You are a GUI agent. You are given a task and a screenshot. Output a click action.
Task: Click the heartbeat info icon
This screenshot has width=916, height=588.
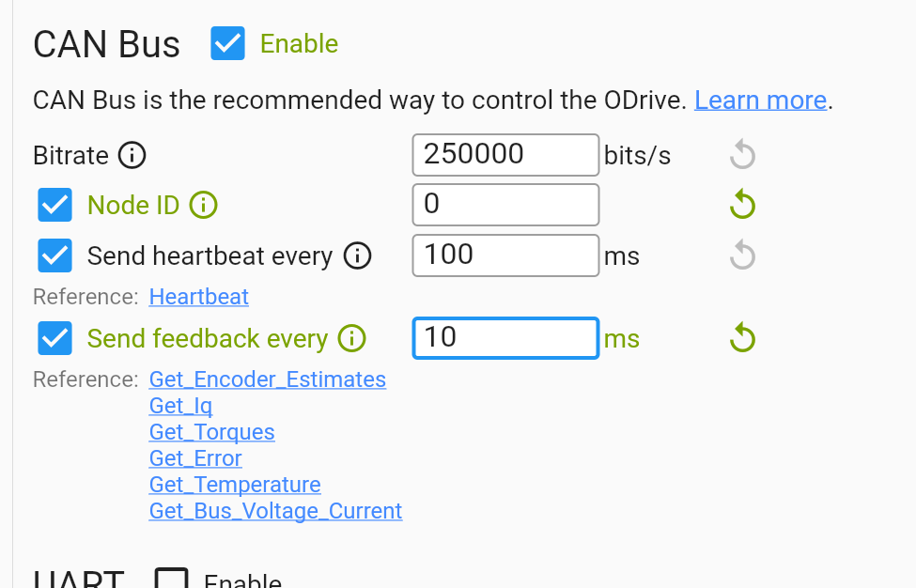click(357, 255)
